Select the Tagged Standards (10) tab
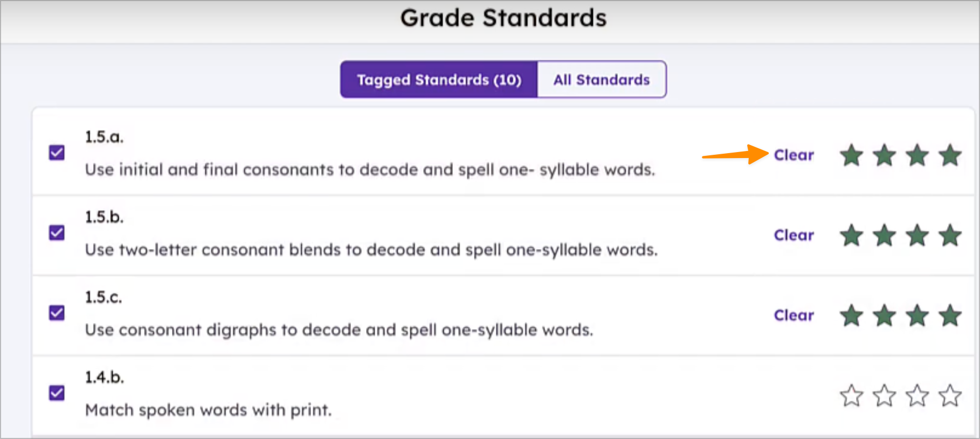This screenshot has width=980, height=439. tap(439, 80)
